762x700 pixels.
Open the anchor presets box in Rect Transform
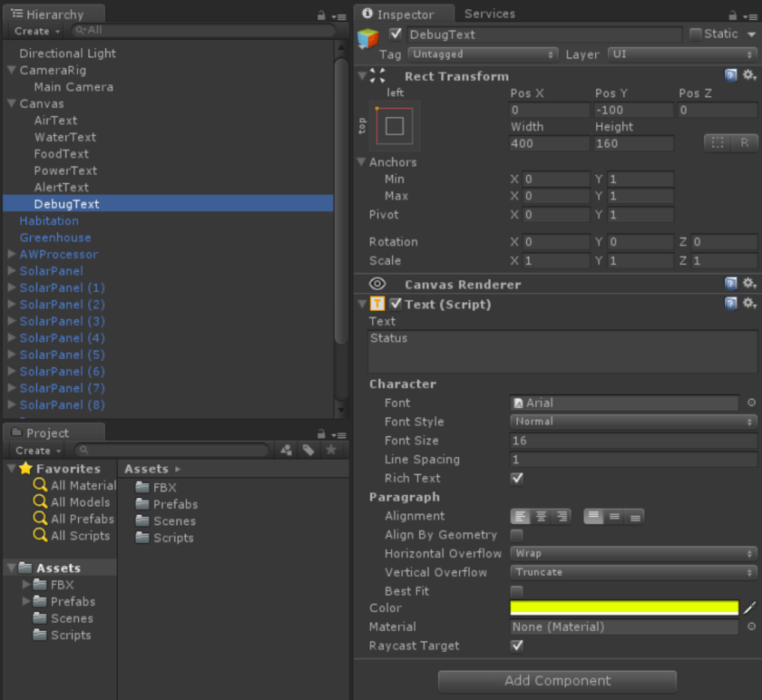(394, 126)
